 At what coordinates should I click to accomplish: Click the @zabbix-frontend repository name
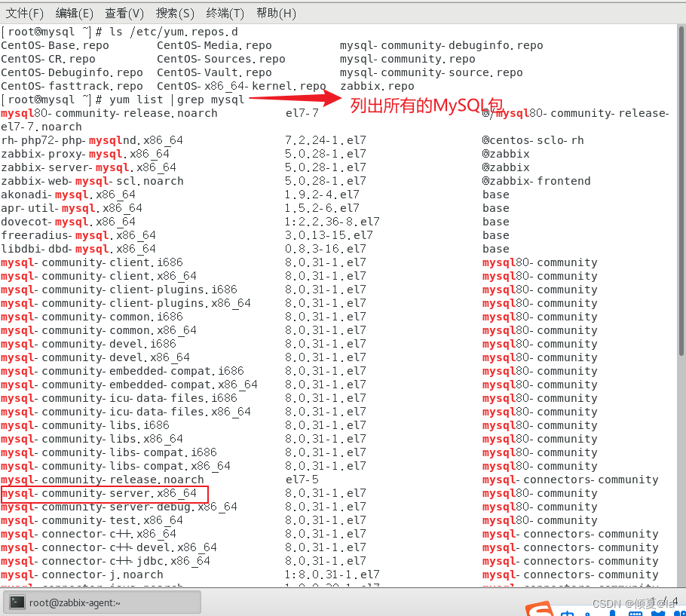click(537, 181)
